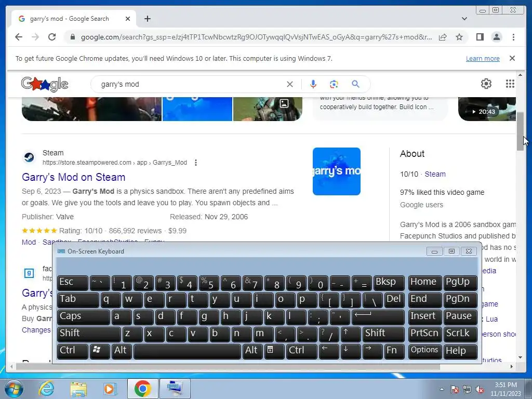Follow the Learn more link
The width and height of the screenshot is (532, 399).
[483, 58]
